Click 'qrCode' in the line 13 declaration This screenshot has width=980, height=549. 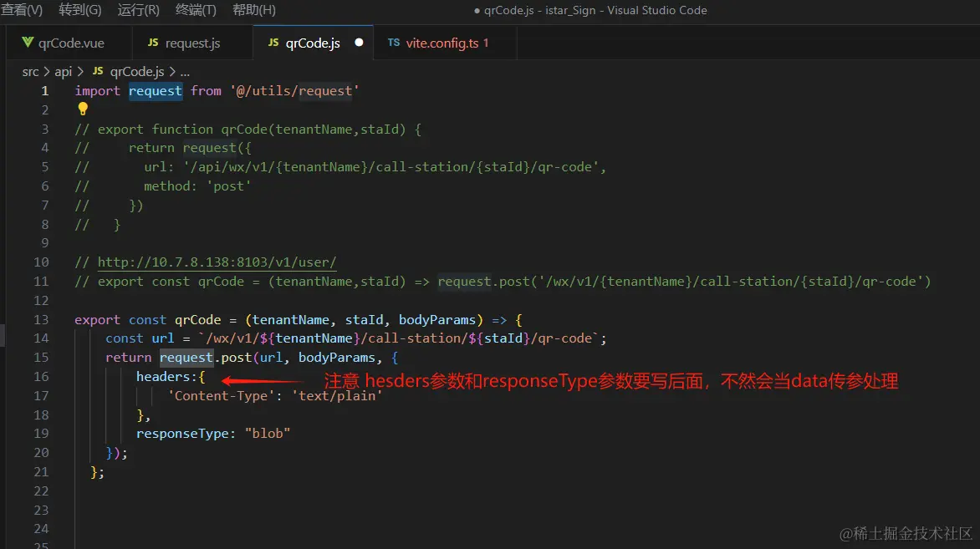coord(198,320)
